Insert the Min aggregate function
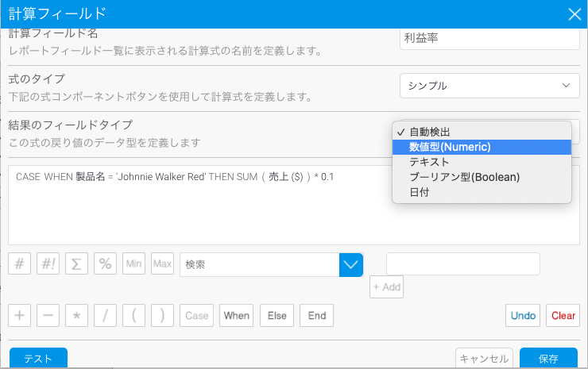The width and height of the screenshot is (588, 369). 134,264
